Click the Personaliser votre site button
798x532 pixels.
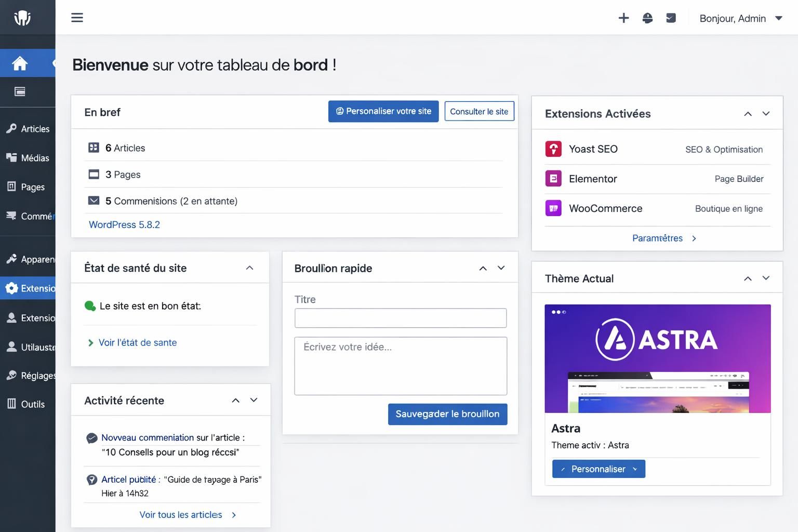tap(383, 111)
